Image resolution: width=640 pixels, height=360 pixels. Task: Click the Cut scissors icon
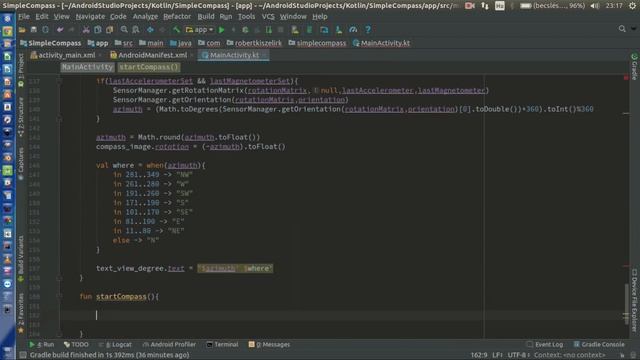[x=86, y=29]
